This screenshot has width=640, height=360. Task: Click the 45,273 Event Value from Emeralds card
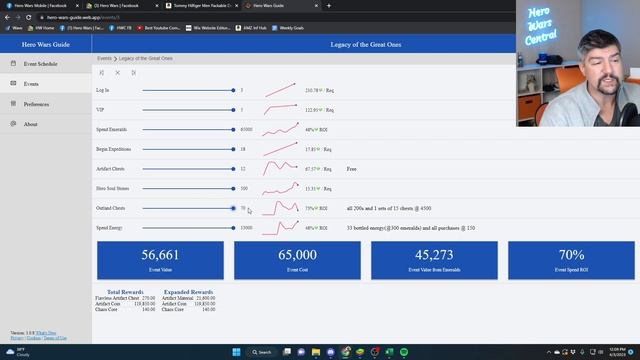click(x=434, y=260)
